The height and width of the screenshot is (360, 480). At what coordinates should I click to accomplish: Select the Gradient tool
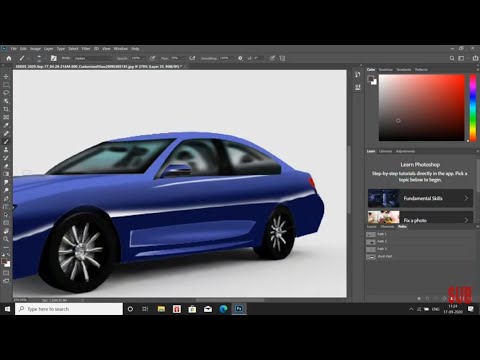coord(6,174)
